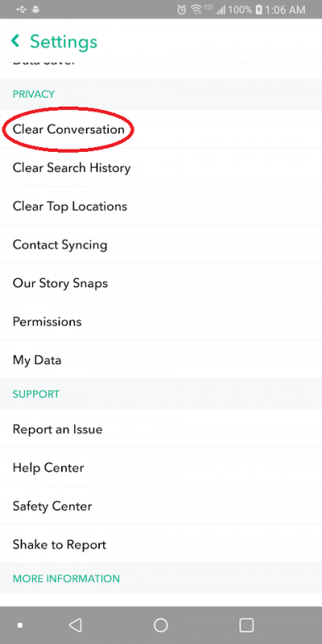This screenshot has height=644, width=322.
Task: Open Our Story Snaps setting
Action: pyautogui.click(x=161, y=283)
